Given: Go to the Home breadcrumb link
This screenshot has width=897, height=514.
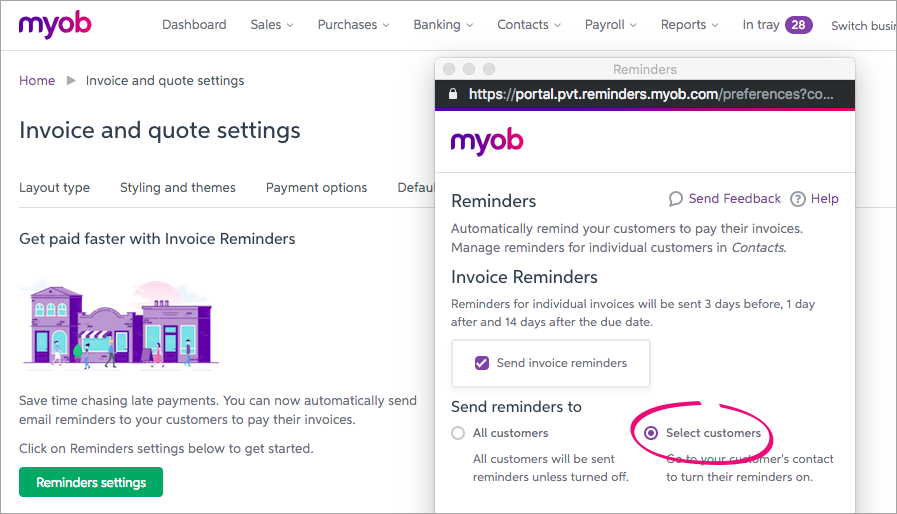Looking at the screenshot, I should (37, 80).
